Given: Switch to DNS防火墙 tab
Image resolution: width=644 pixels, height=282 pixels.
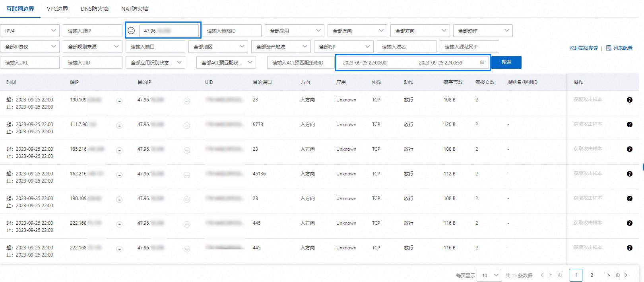Looking at the screenshot, I should 95,9.
